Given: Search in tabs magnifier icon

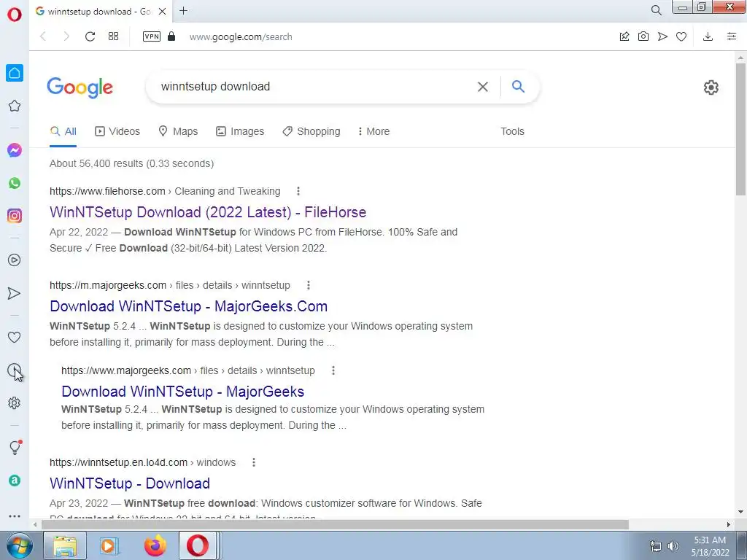Looking at the screenshot, I should 656,10.
